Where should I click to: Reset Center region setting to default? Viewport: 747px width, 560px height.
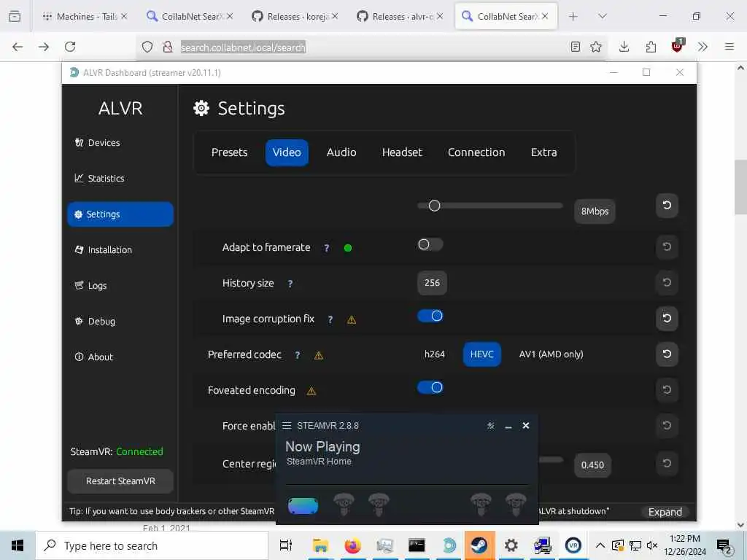click(667, 463)
